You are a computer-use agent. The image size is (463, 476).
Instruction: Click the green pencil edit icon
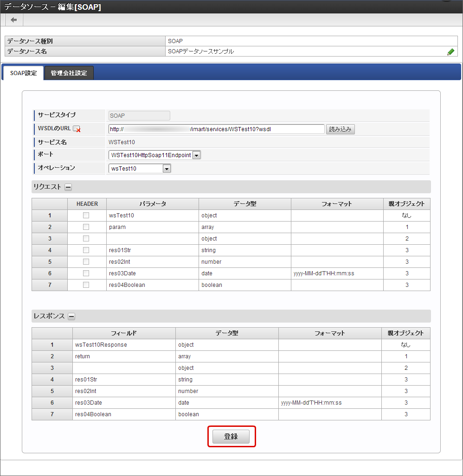click(x=450, y=52)
